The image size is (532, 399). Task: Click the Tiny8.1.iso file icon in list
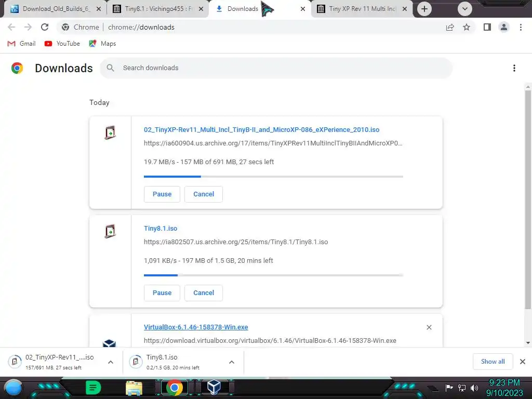point(110,231)
